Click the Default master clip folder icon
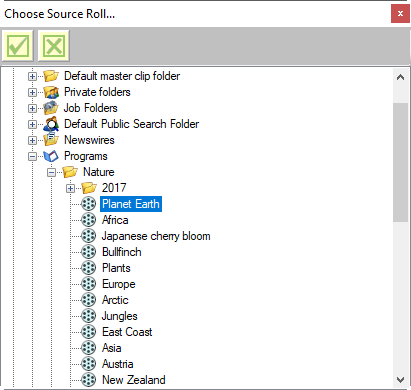The height and width of the screenshot is (390, 411). click(51, 76)
